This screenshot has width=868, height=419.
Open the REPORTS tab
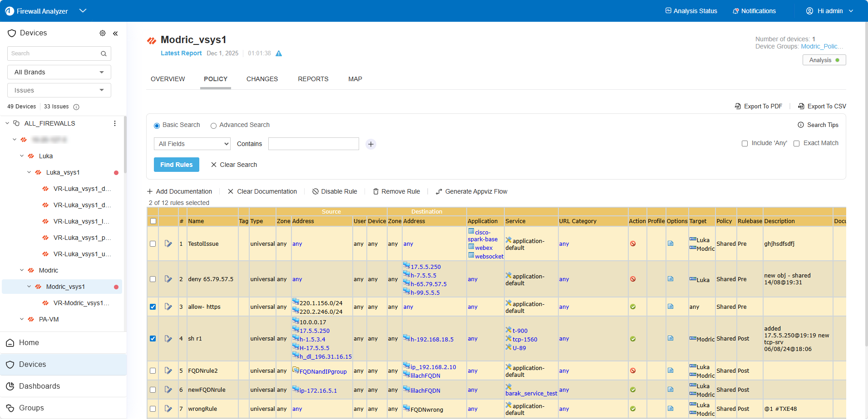pyautogui.click(x=313, y=79)
